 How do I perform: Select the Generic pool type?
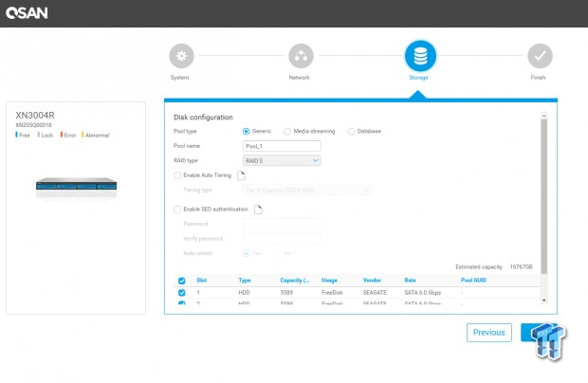[x=248, y=131]
